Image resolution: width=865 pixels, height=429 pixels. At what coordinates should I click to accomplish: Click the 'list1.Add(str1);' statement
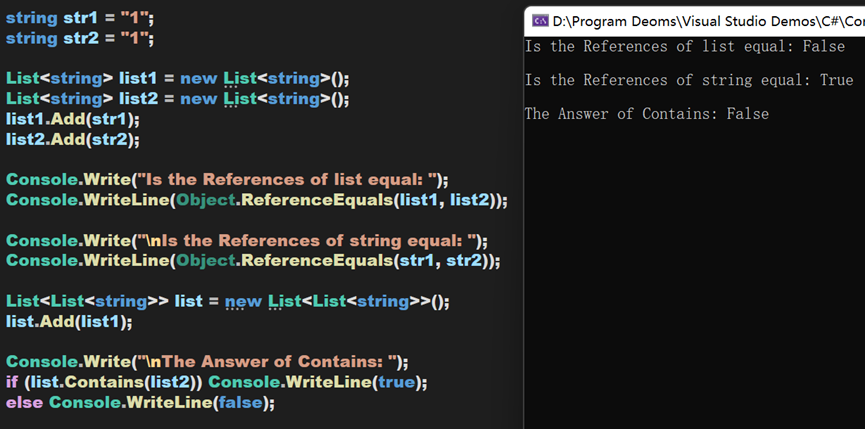coord(73,119)
